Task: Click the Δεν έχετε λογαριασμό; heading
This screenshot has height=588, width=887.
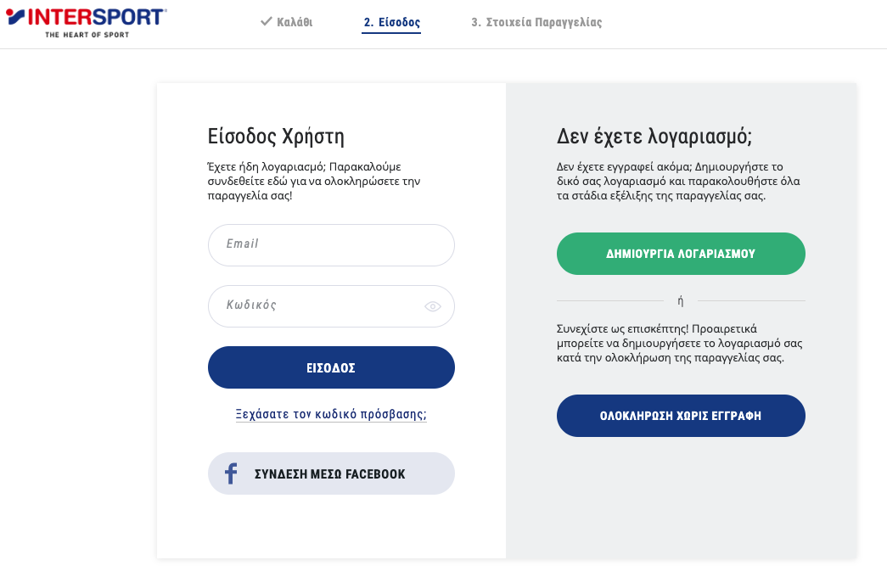Action: coord(654,137)
